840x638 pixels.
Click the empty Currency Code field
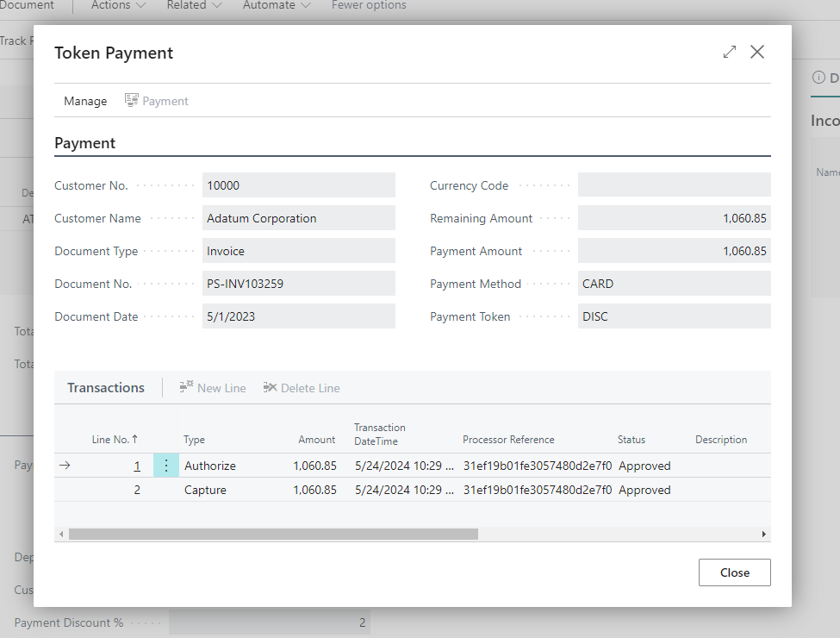[674, 185]
